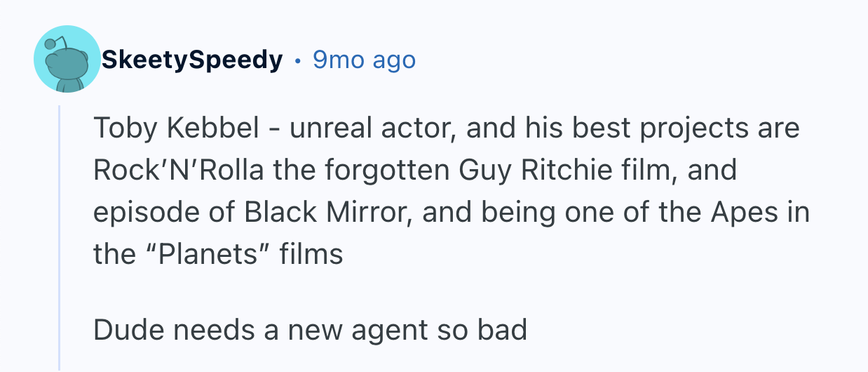Viewport: 868px width, 372px height.
Task: Open the SkeetySpeedy user profile link
Action: tap(191, 60)
